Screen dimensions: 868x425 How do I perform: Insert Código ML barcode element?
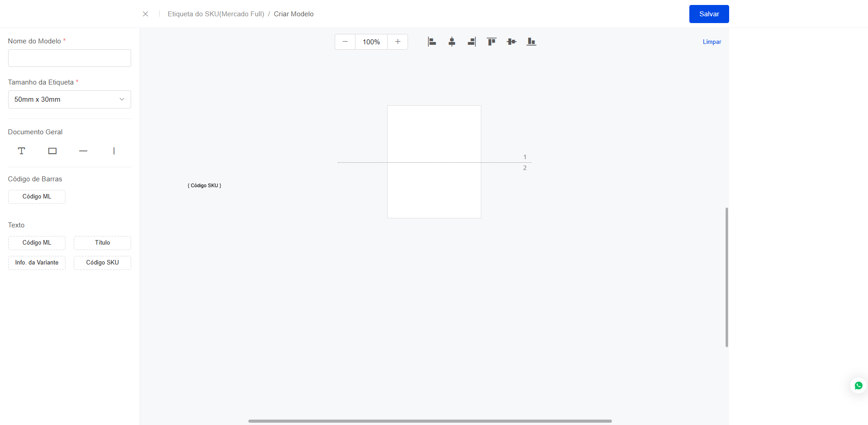pos(37,197)
